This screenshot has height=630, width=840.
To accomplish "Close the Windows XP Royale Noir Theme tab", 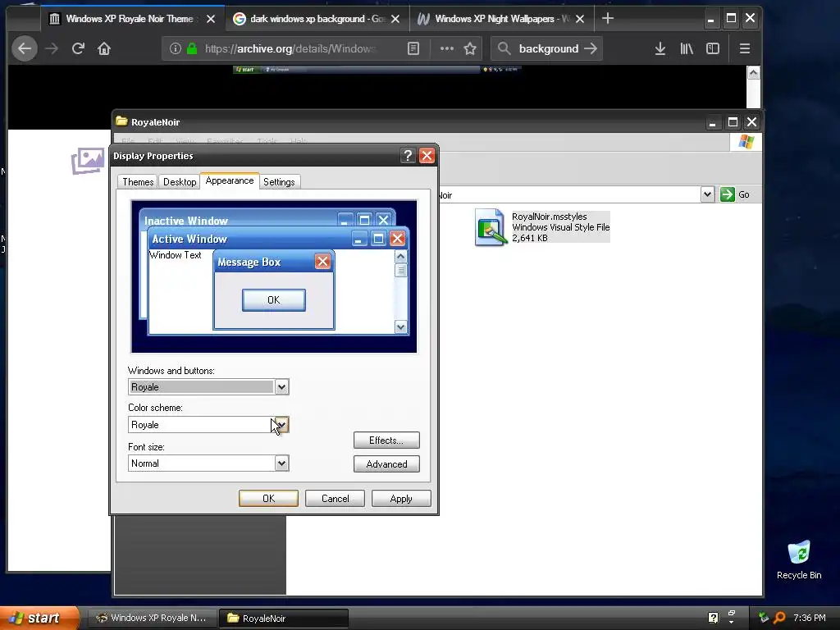I will click(x=211, y=19).
